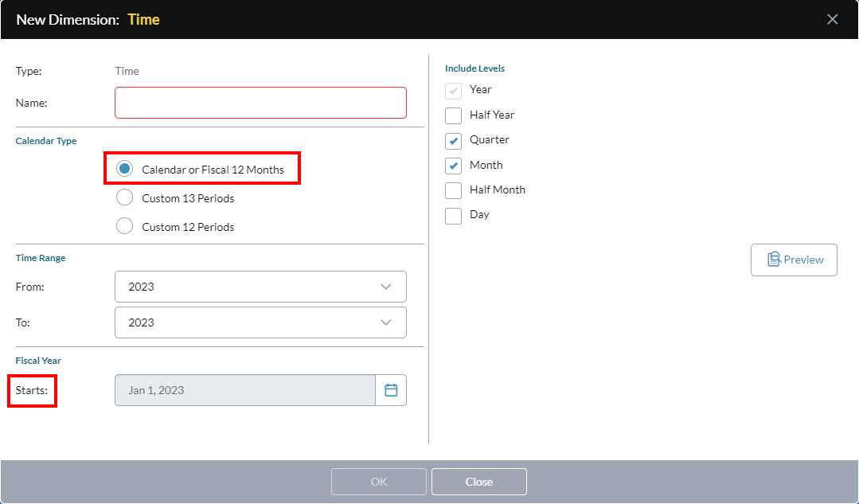Click into the Name input field
859x504 pixels.
261,103
